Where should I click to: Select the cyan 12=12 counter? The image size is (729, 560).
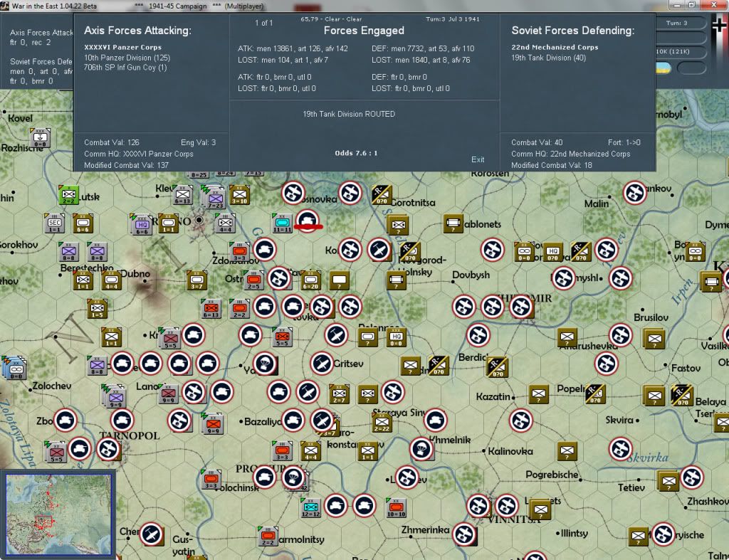(310, 508)
